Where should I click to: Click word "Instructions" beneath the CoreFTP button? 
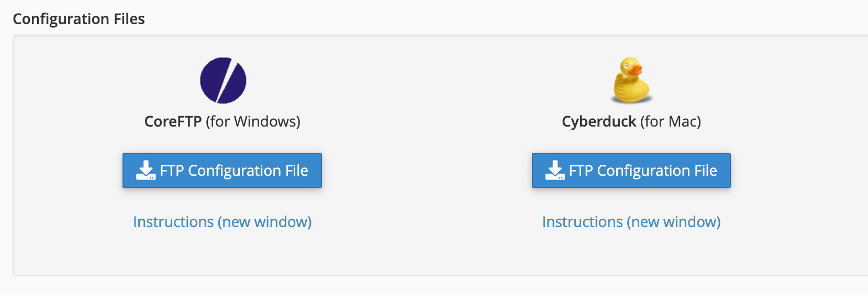pyautogui.click(x=173, y=222)
